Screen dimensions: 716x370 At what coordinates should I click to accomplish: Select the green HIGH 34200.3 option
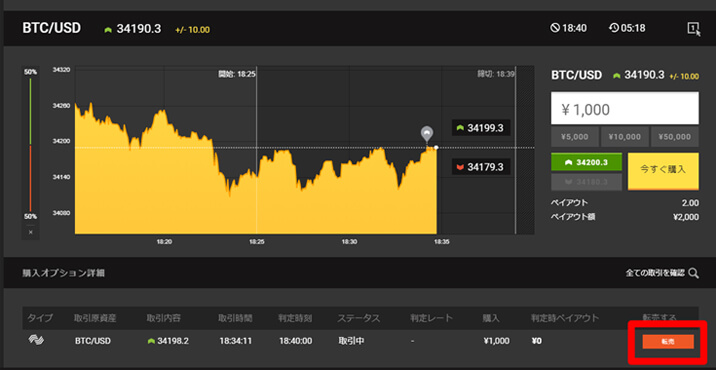[586, 162]
